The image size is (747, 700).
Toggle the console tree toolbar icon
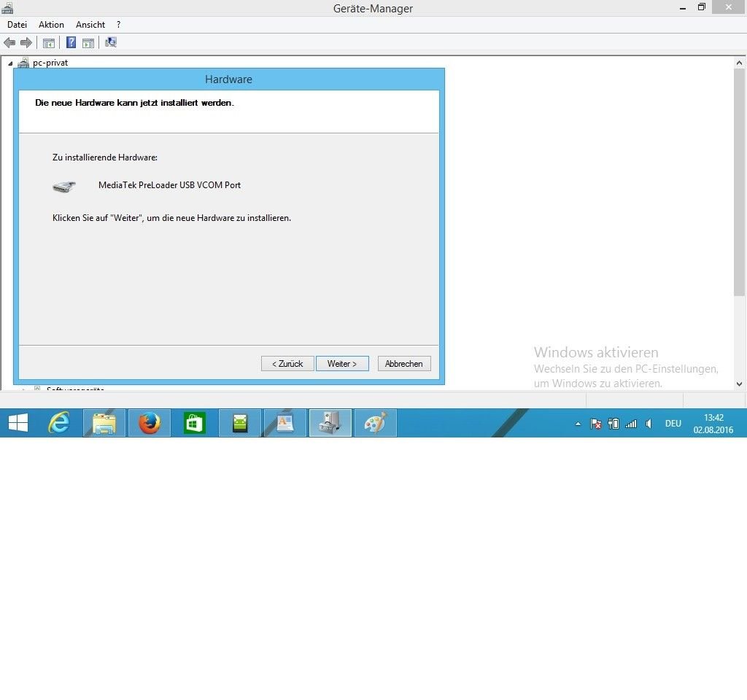[x=49, y=43]
